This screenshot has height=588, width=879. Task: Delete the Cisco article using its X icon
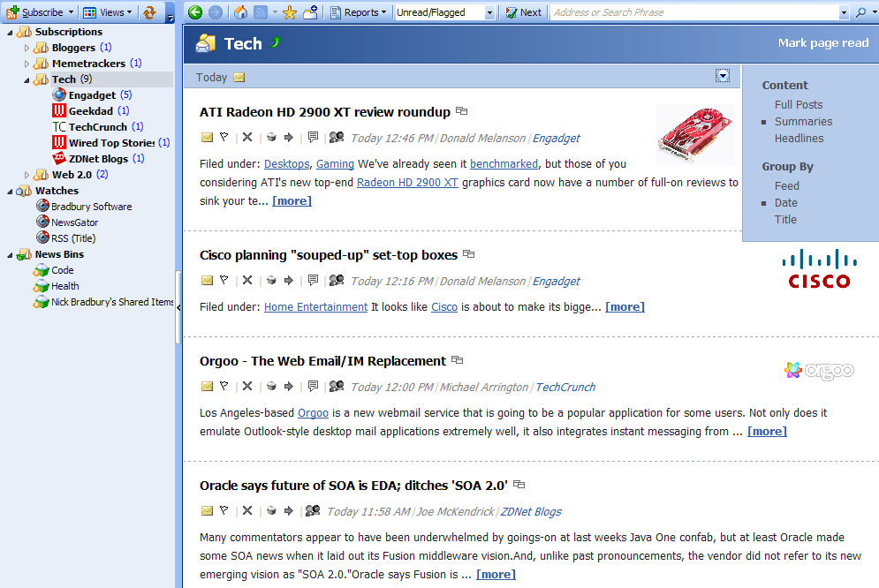(247, 280)
